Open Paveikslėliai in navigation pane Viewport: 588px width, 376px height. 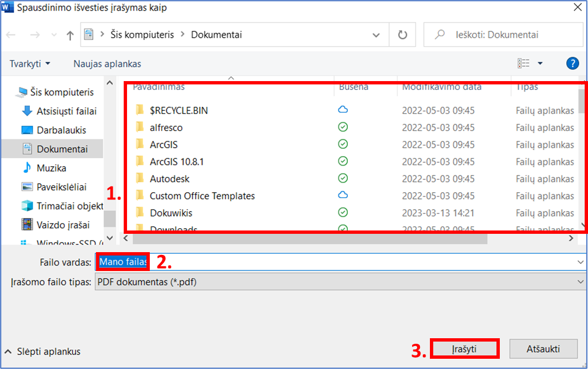[x=61, y=187]
